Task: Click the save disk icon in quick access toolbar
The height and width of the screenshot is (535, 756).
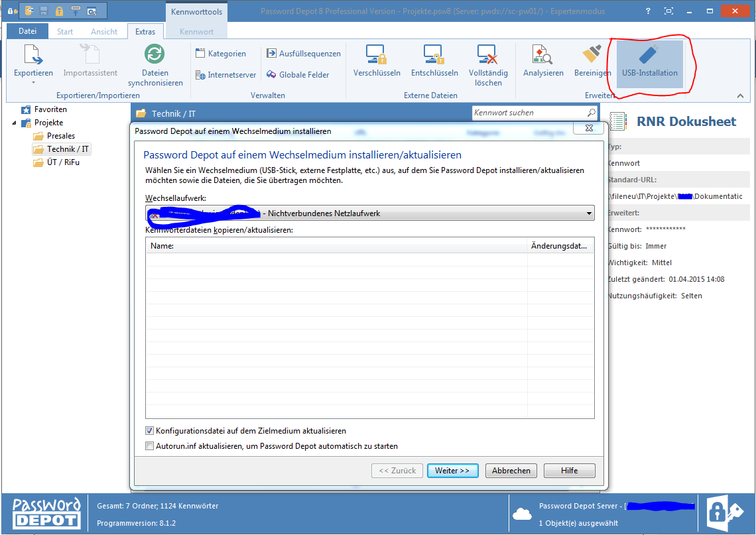Action: [44, 11]
